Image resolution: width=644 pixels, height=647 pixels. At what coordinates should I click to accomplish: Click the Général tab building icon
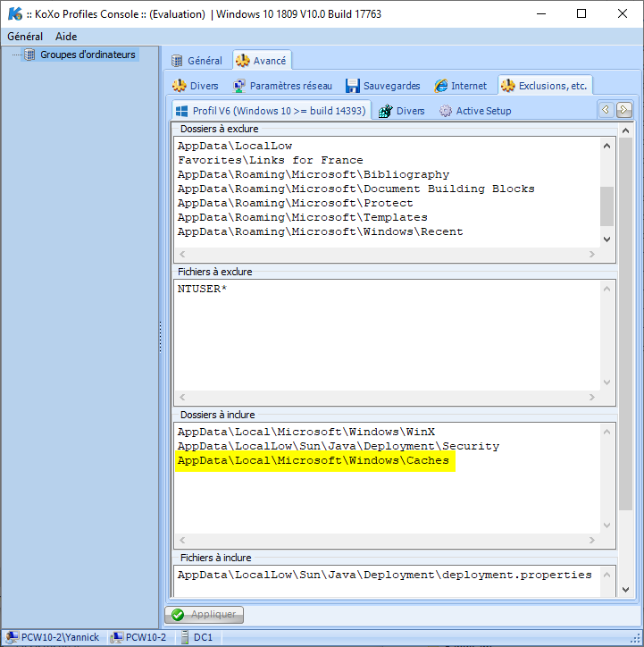tap(177, 61)
